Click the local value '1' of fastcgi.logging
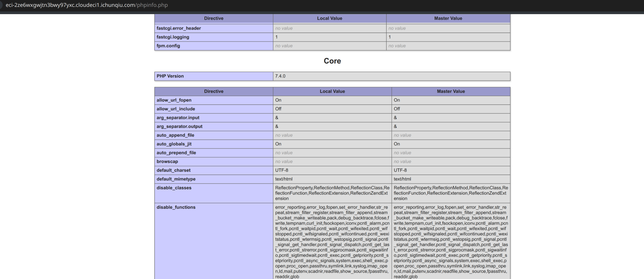Image resolution: width=644 pixels, height=279 pixels. coord(276,37)
